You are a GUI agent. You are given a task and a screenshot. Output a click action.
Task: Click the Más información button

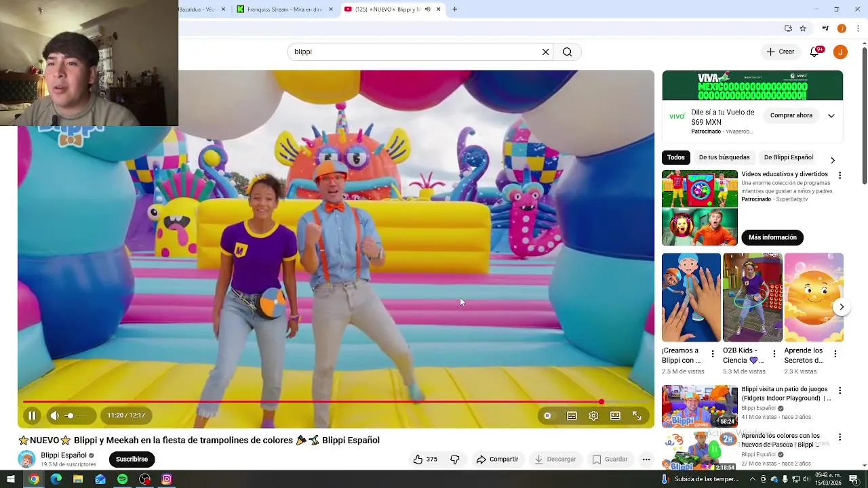tap(772, 237)
